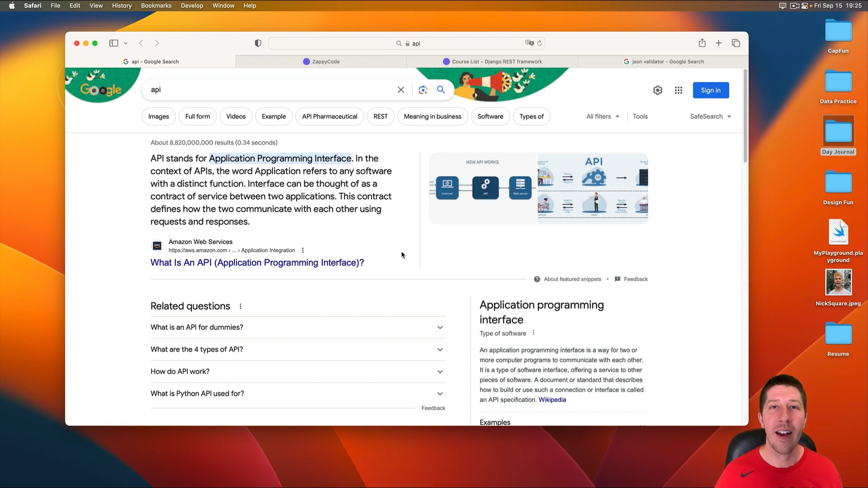Select the Types of filter chip
The width and height of the screenshot is (868, 488).
pos(532,117)
